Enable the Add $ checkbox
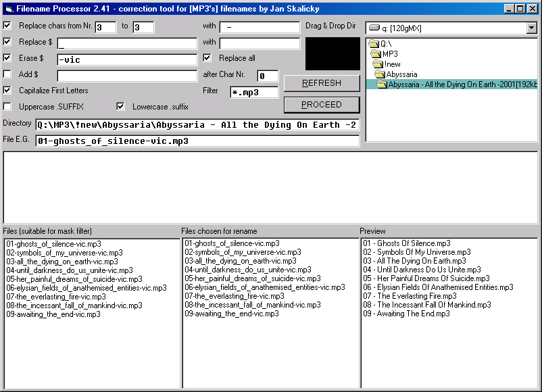 tap(7, 74)
